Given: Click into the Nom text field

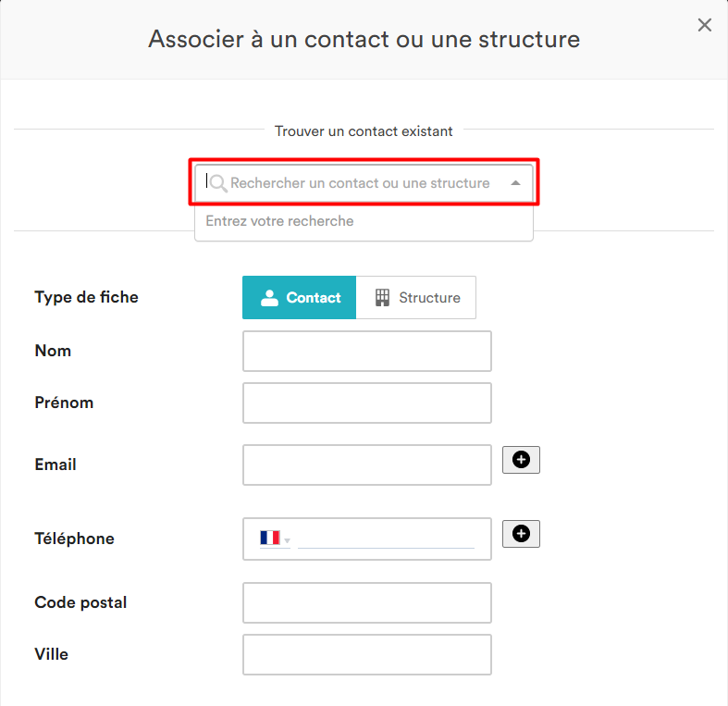Looking at the screenshot, I should point(366,352).
